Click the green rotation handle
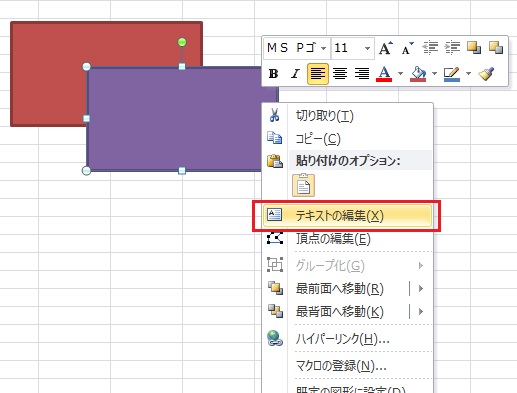 pos(182,42)
